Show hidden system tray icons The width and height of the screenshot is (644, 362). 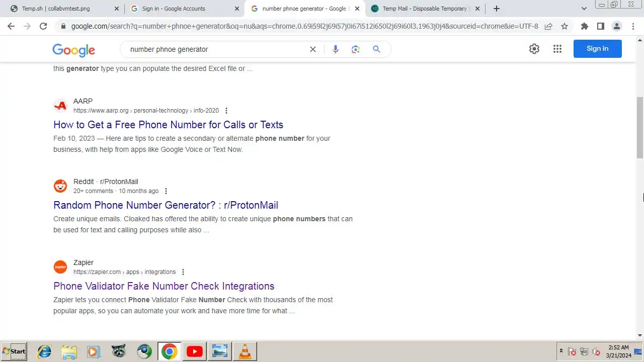coord(561,351)
